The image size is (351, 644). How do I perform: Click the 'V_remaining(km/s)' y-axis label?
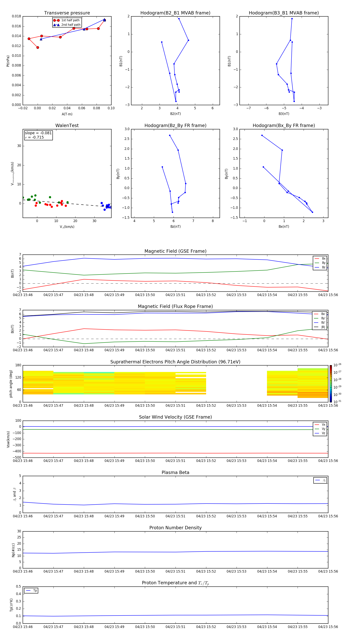[12, 173]
